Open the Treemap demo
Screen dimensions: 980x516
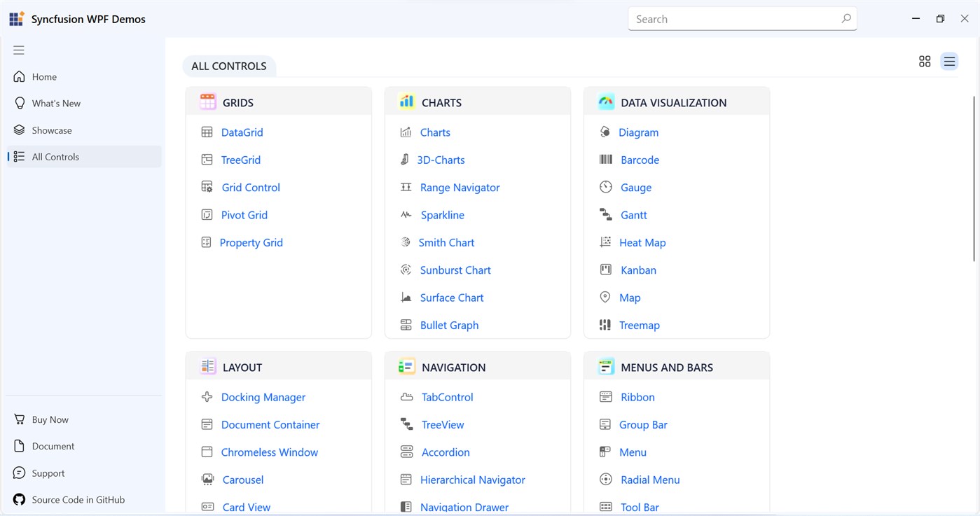click(640, 325)
